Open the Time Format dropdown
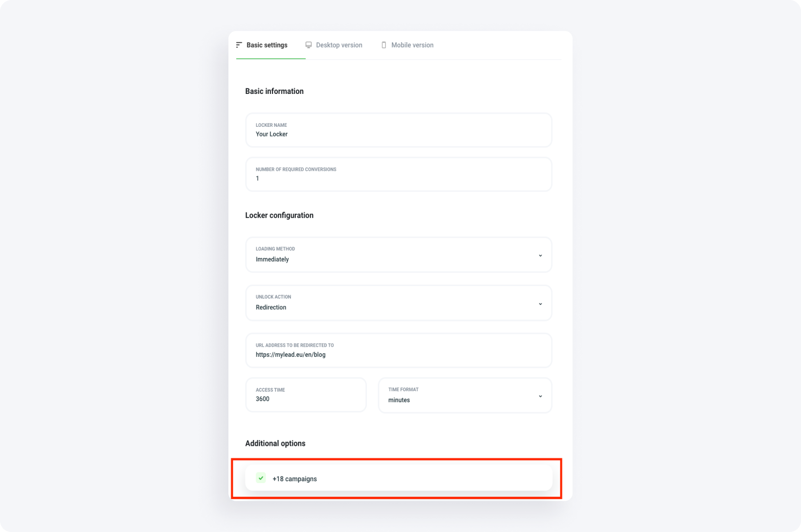 click(x=464, y=395)
